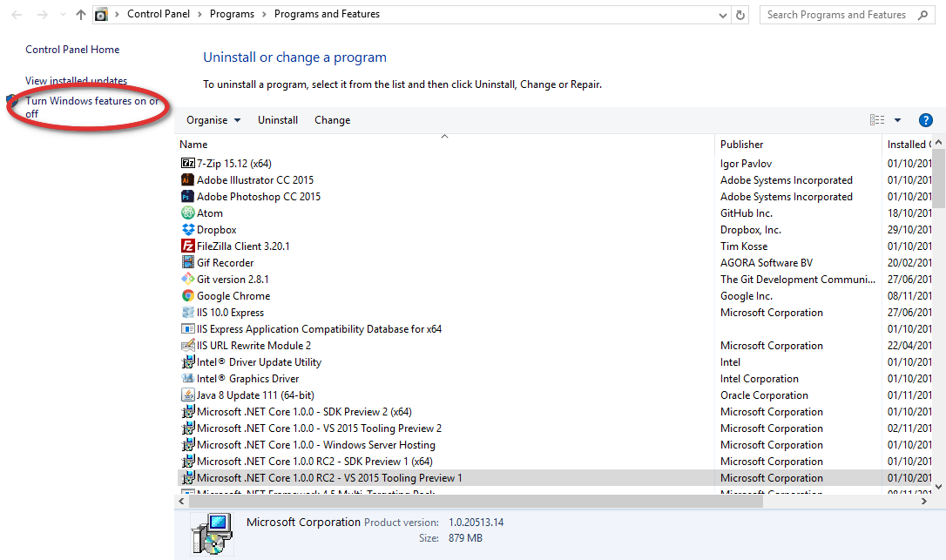Click the horizontal scrollbar left arrow
The width and height of the screenshot is (946, 560).
[x=181, y=501]
